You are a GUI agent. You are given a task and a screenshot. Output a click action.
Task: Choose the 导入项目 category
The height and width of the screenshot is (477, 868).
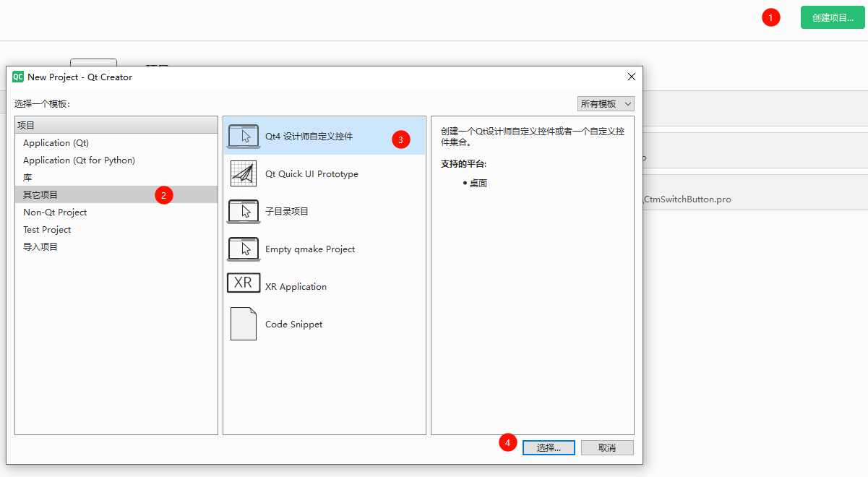pos(116,247)
